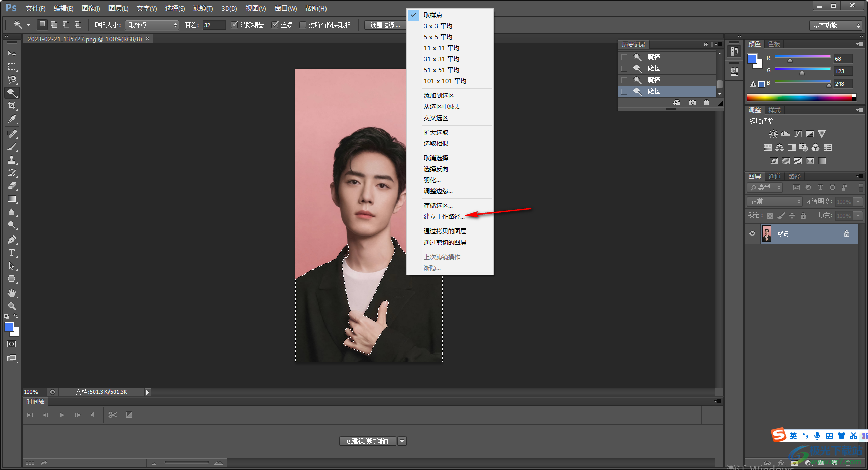
Task: Select the Pen tool
Action: [x=12, y=240]
